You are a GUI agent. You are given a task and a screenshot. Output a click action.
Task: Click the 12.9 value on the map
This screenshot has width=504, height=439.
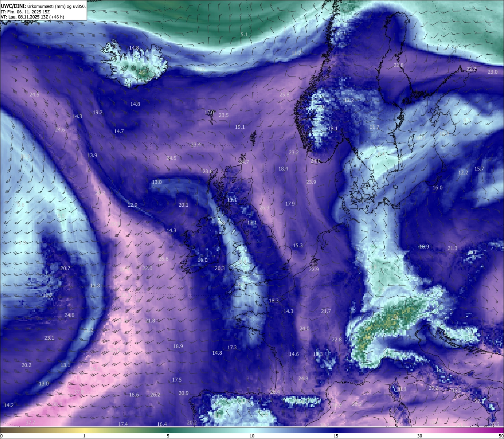coord(132,205)
